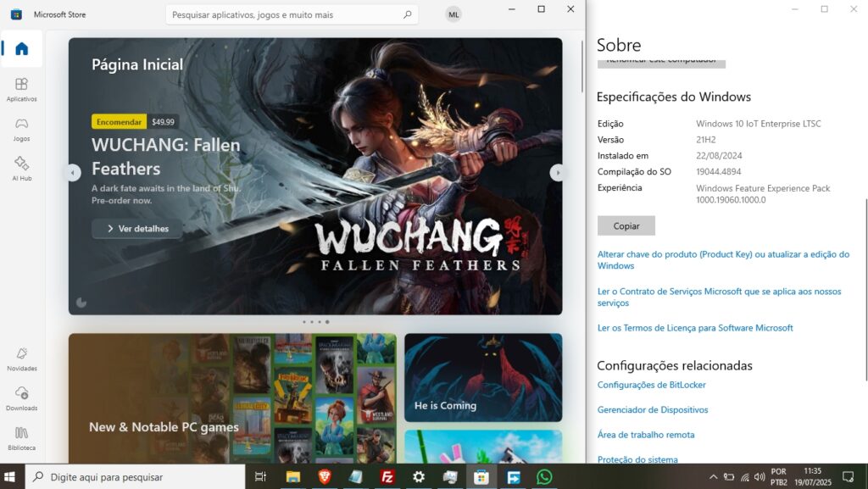The width and height of the screenshot is (868, 489).
Task: Show previous banner with left arrow
Action: (x=73, y=173)
